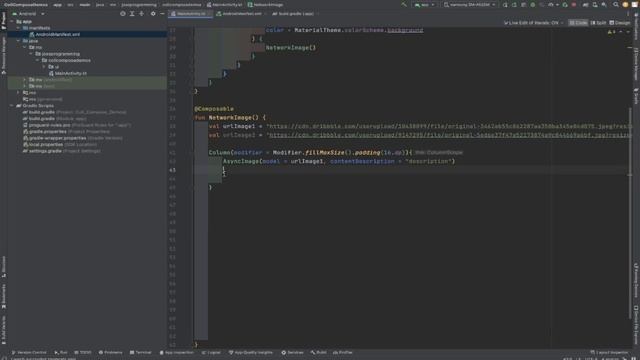Click the urlImage1 URL string link

coord(449,127)
